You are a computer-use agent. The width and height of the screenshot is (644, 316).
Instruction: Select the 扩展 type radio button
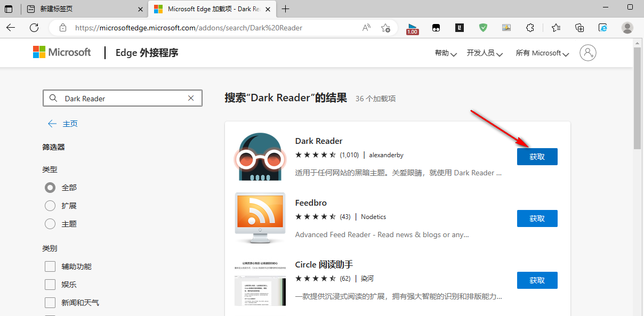coord(50,206)
